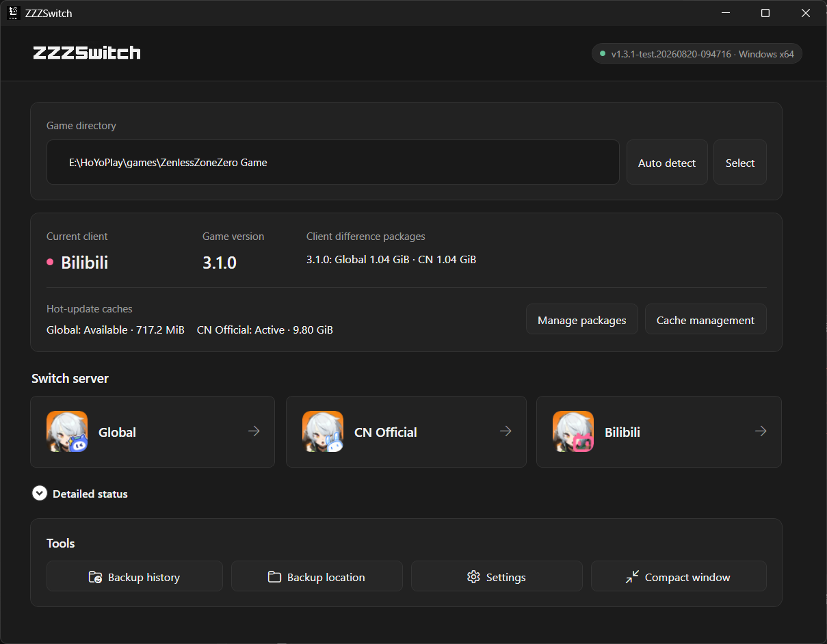The image size is (827, 644).
Task: Close the ZZZSwitch window
Action: click(x=806, y=13)
